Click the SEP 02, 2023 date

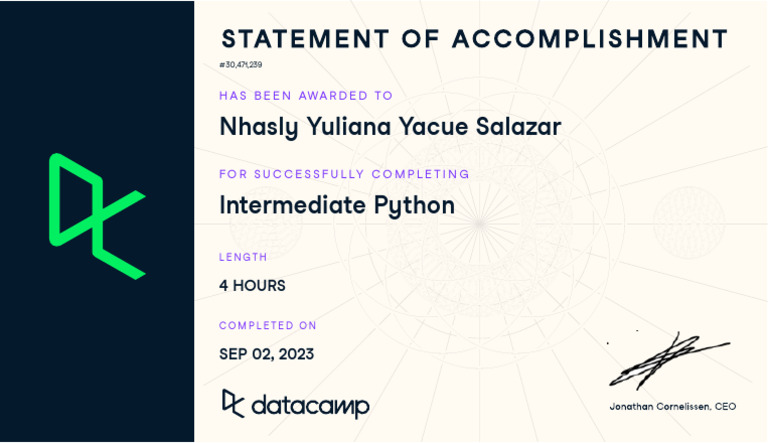tap(266, 354)
